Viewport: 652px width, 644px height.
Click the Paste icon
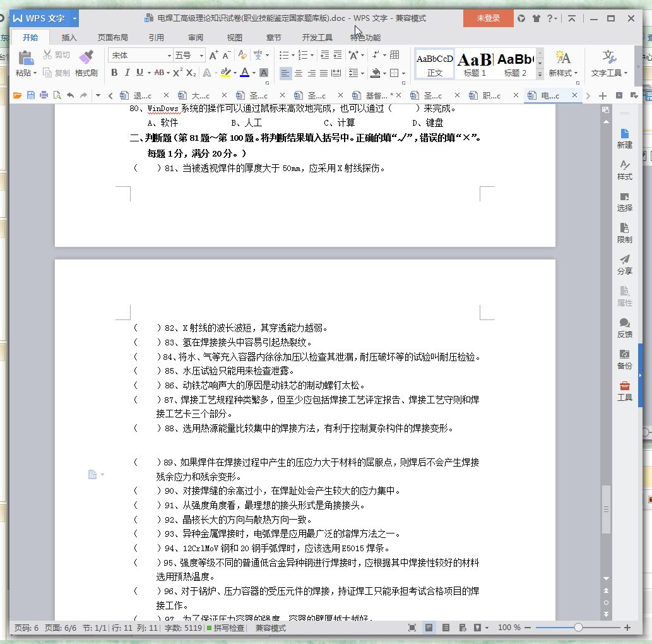click(26, 58)
